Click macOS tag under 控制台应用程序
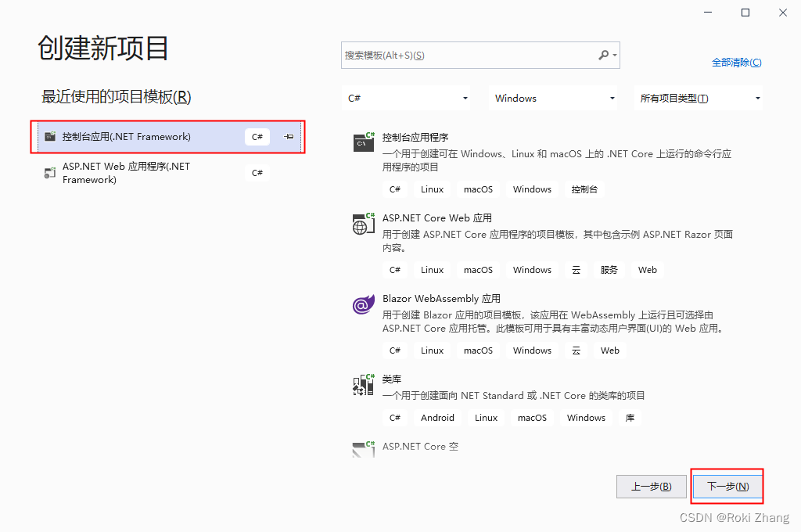This screenshot has width=801, height=532. click(x=478, y=189)
